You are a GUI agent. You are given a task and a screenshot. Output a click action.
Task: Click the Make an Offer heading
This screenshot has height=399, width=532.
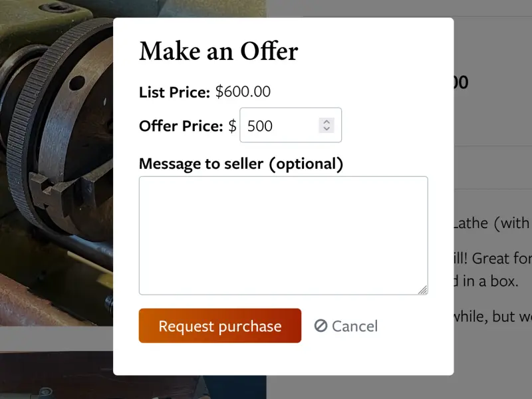point(219,51)
